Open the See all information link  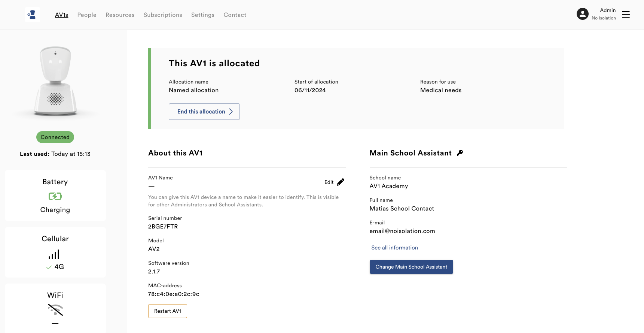click(x=395, y=248)
